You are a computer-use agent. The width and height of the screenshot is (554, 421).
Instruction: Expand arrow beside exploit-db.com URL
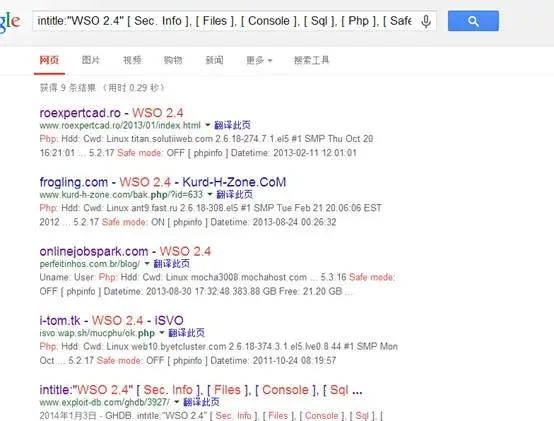[176, 402]
